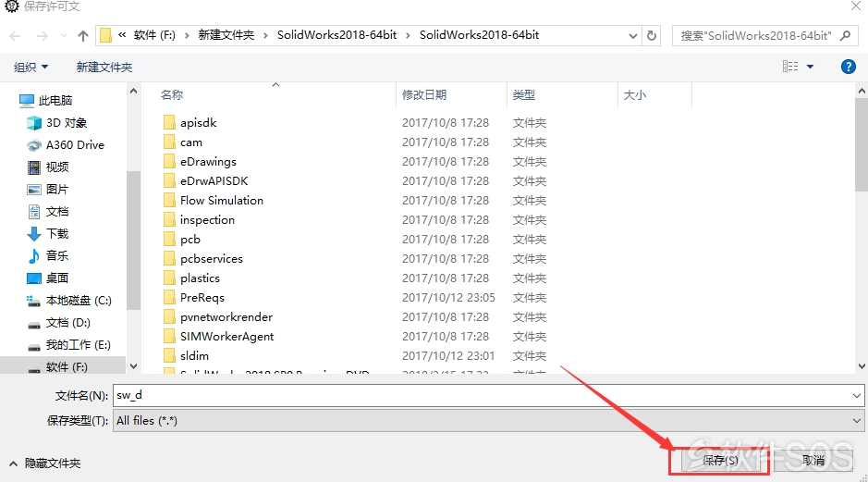The height and width of the screenshot is (482, 868).
Task: Select 音乐 in navigation pane
Action: (x=48, y=255)
